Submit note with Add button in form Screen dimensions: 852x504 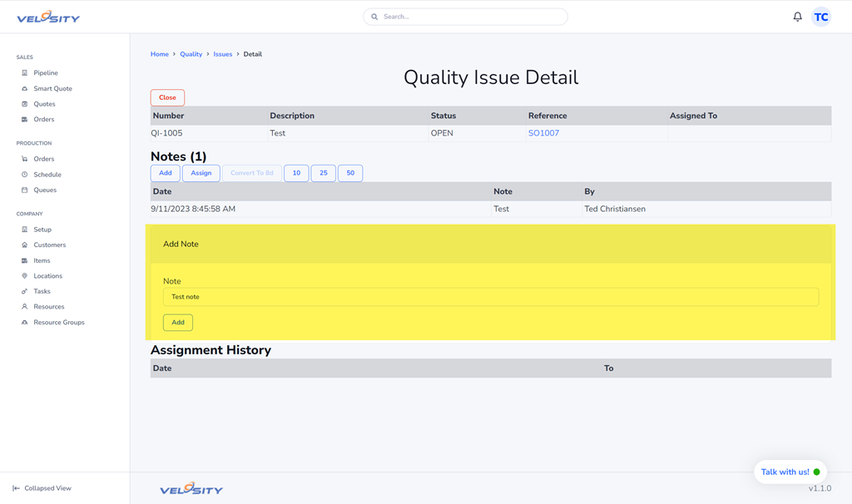pos(178,323)
